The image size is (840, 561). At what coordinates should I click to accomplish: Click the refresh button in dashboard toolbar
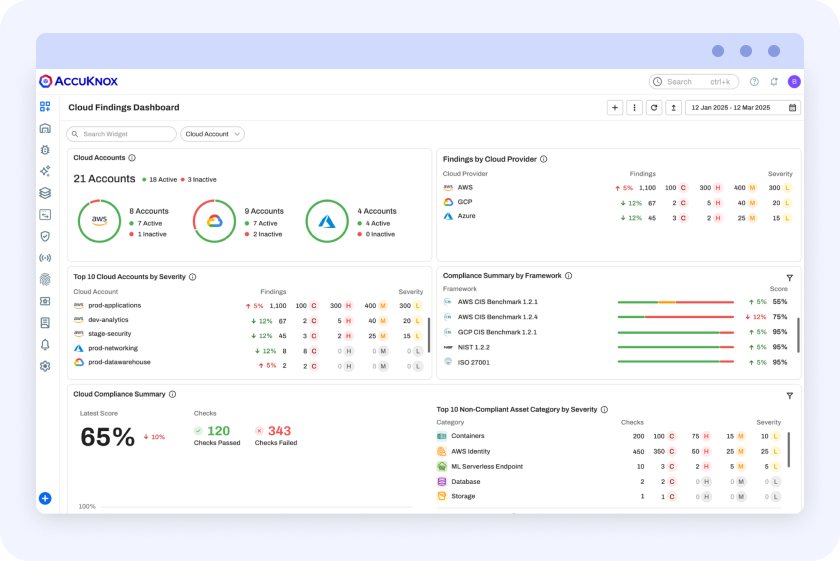(654, 108)
